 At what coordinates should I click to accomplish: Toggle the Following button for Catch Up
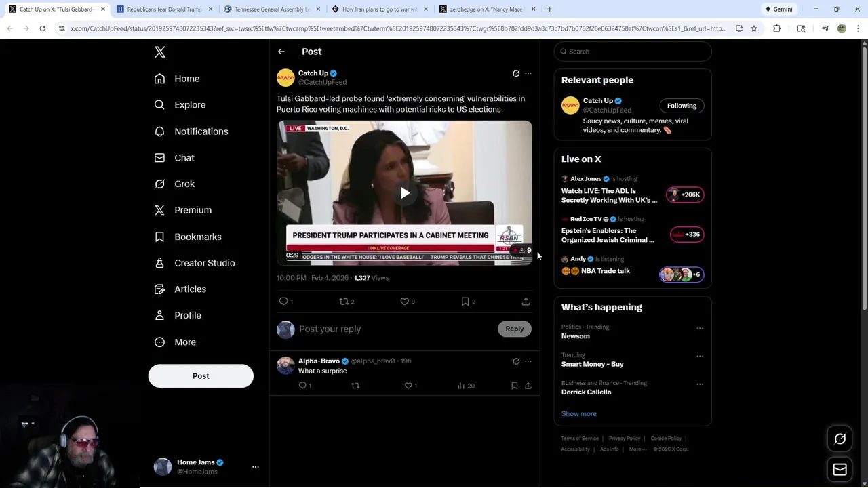point(682,106)
